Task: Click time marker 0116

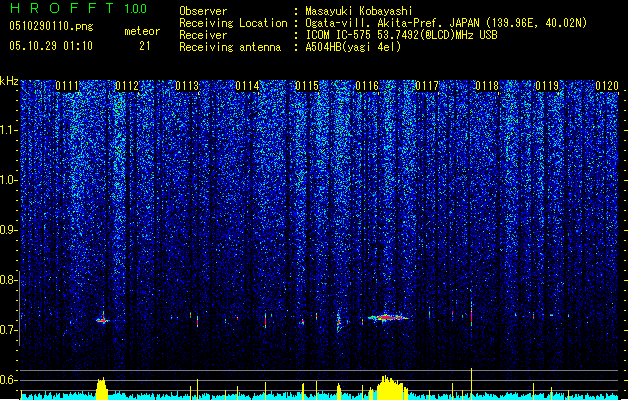Action: point(367,86)
